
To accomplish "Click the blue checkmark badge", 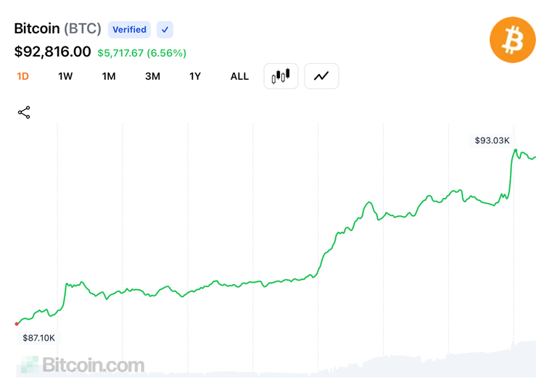I will pos(165,30).
